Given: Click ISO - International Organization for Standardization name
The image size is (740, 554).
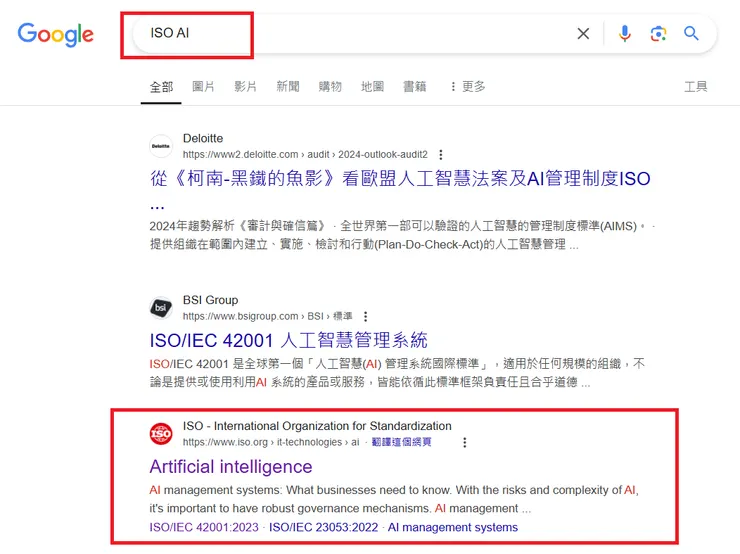Looking at the screenshot, I should (317, 426).
